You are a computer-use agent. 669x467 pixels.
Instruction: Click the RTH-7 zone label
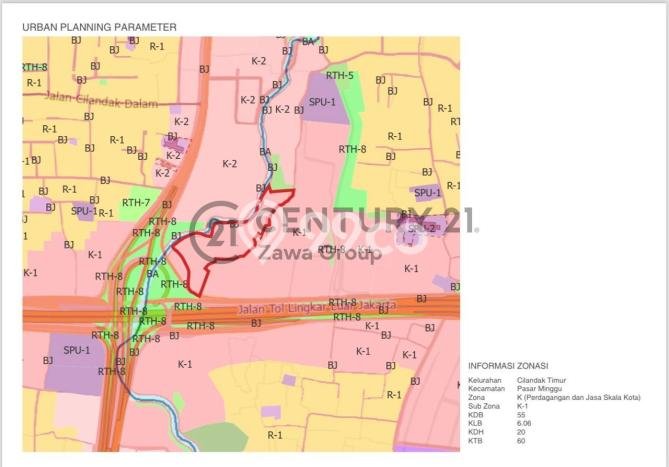pyautogui.click(x=136, y=203)
